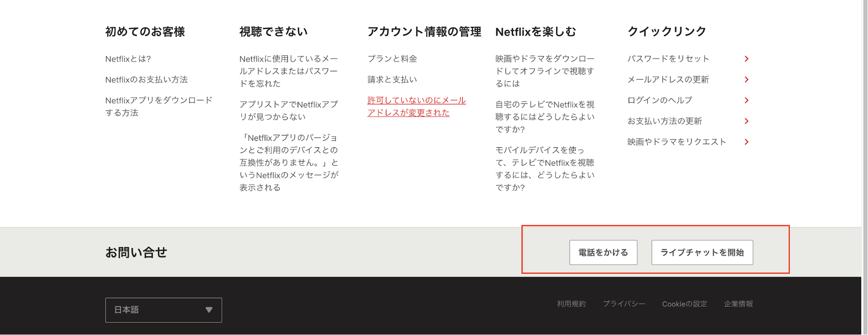Open プライバシー footer link

[x=624, y=304]
